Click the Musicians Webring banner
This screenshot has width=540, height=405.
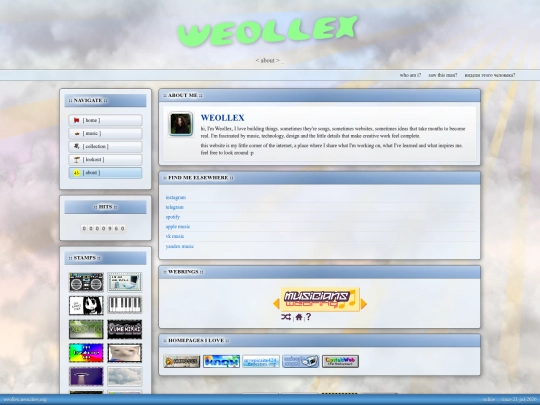tap(320, 300)
